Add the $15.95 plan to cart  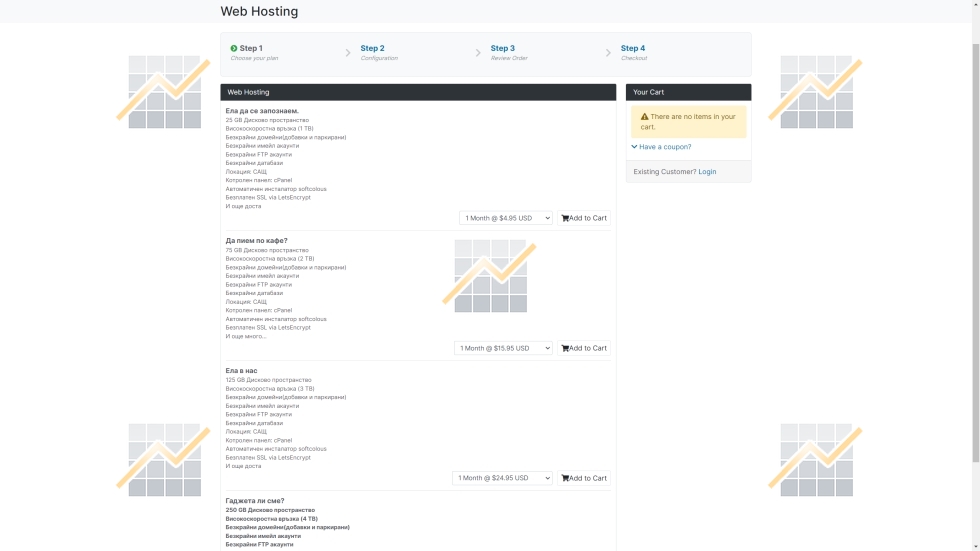pos(584,348)
